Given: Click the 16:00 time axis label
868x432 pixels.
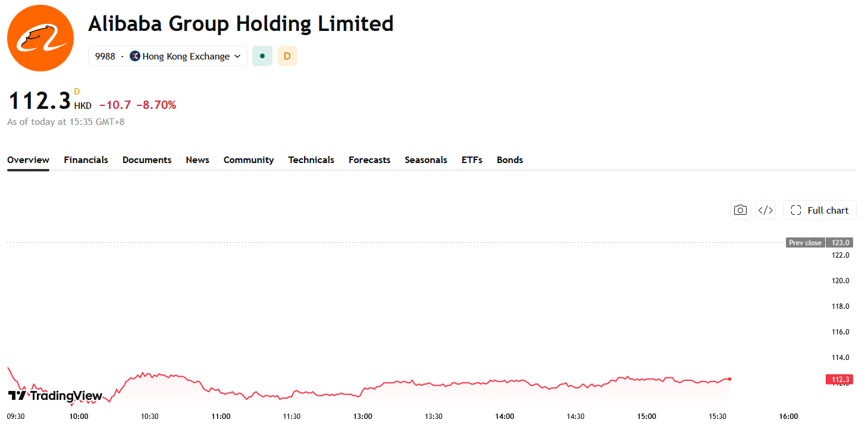Looking at the screenshot, I should click(x=788, y=416).
